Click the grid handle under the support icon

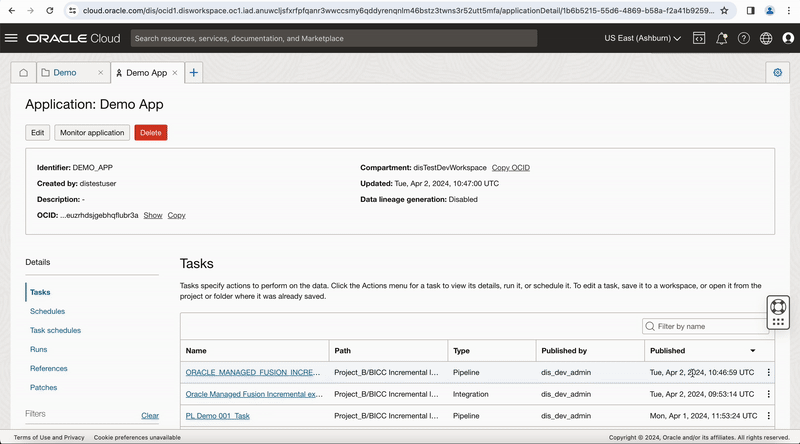pos(778,322)
